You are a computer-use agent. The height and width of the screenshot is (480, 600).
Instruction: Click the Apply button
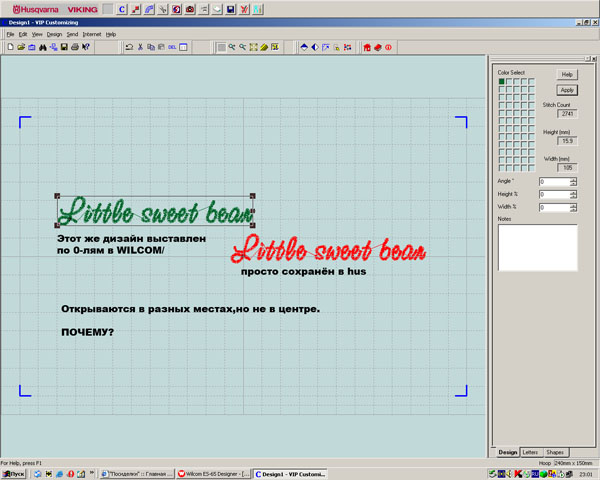click(567, 90)
